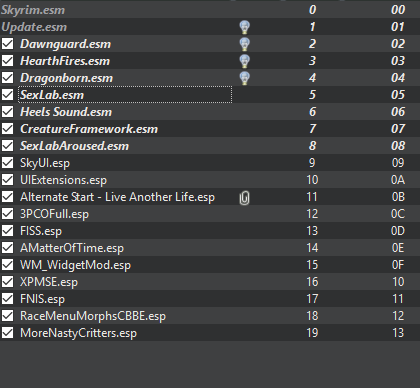Click the paperclip icon for Alternate Start

(x=244, y=197)
